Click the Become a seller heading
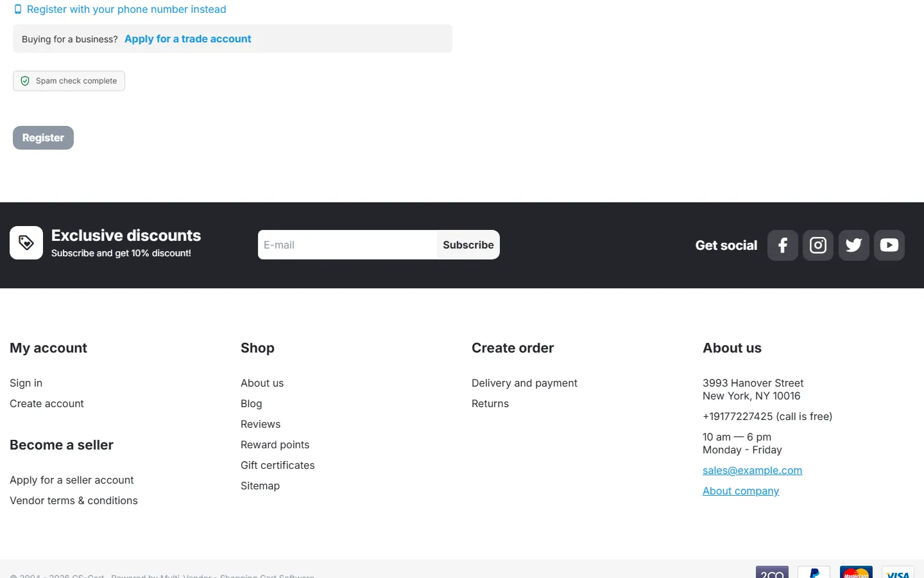 [x=62, y=445]
